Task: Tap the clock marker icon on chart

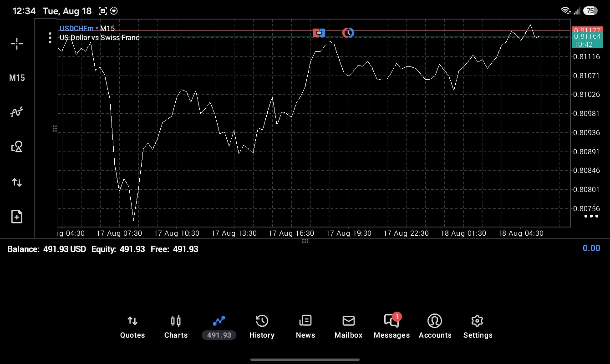Action: tap(348, 33)
